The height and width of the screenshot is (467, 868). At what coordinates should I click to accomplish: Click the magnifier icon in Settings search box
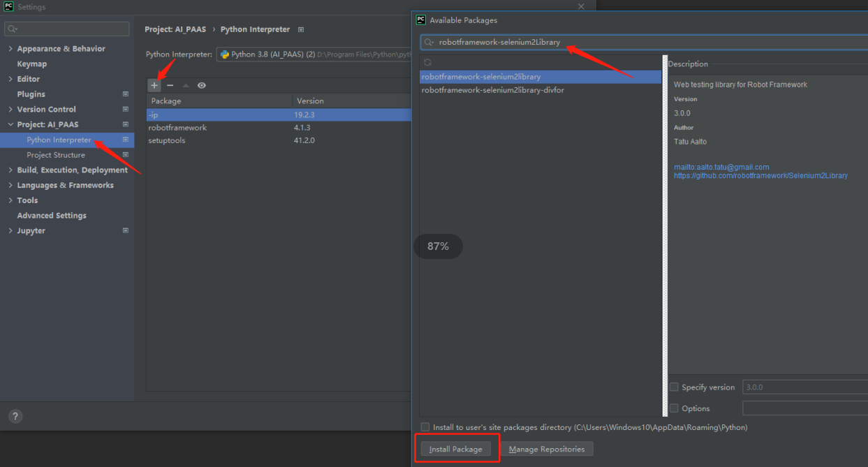pyautogui.click(x=13, y=29)
